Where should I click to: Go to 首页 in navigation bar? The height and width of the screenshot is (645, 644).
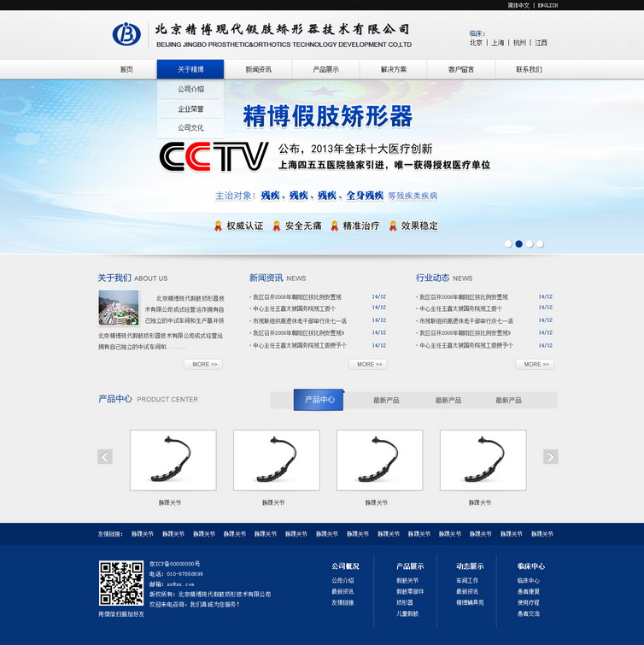pyautogui.click(x=126, y=69)
